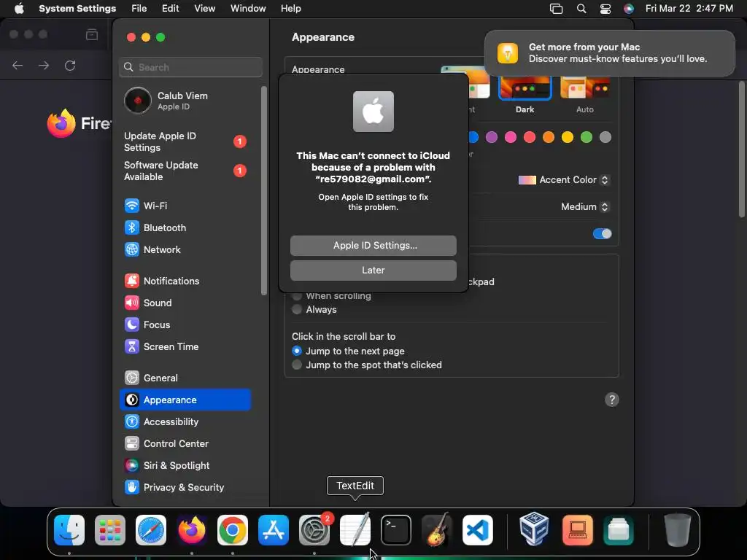The height and width of the screenshot is (560, 747).
Task: Select the Dark appearance thumbnail
Action: point(525,87)
